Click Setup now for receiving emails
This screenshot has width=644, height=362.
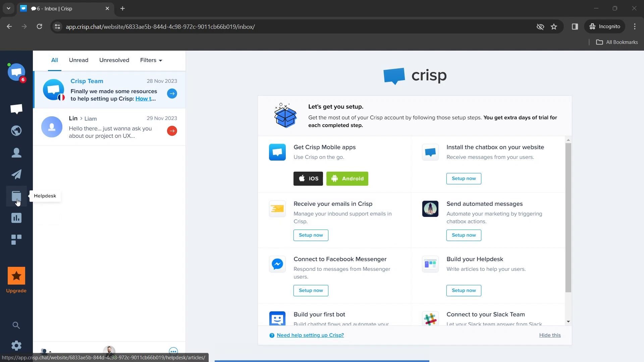[311, 235]
